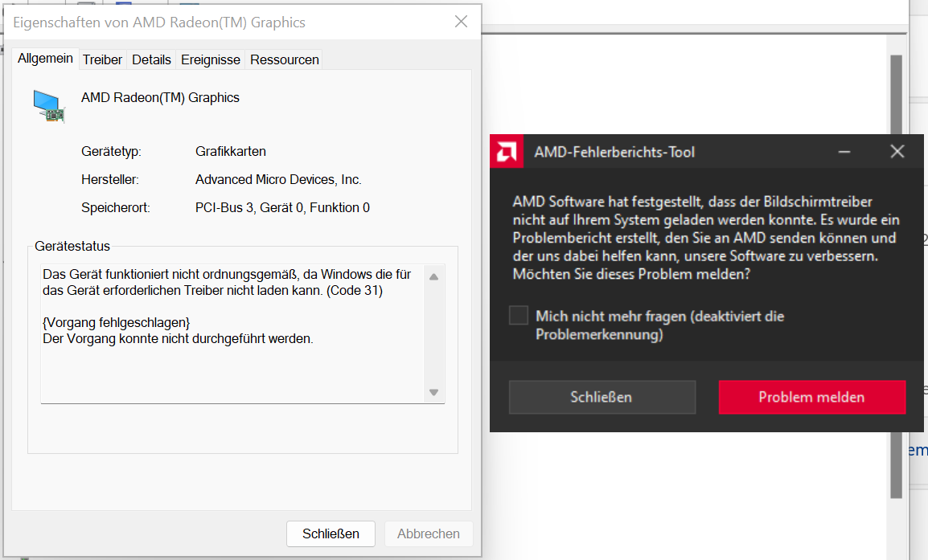Select the Ereignisse tab
928x560 pixels.
tap(210, 59)
